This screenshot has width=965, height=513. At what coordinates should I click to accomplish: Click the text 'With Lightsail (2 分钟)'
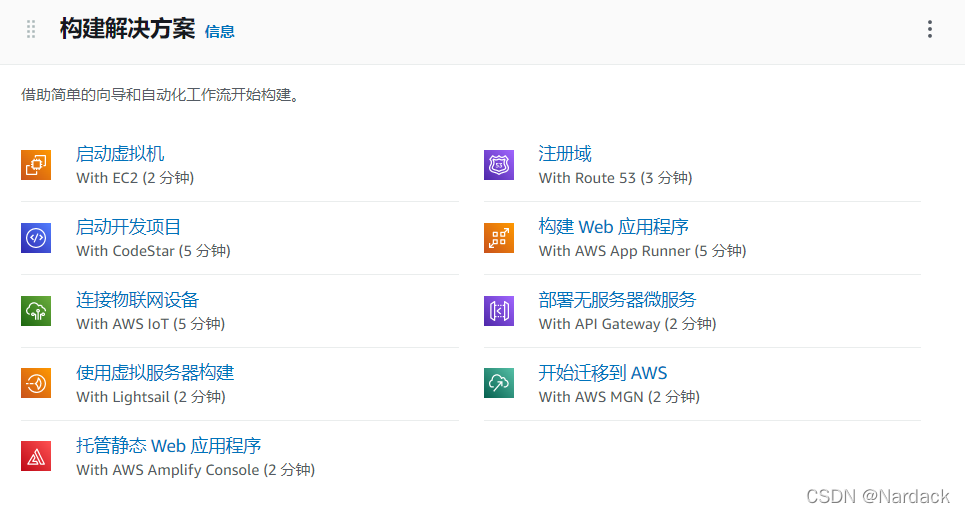pyautogui.click(x=151, y=397)
